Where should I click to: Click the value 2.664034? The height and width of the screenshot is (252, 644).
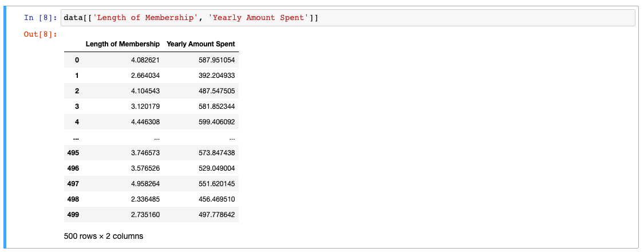point(145,76)
